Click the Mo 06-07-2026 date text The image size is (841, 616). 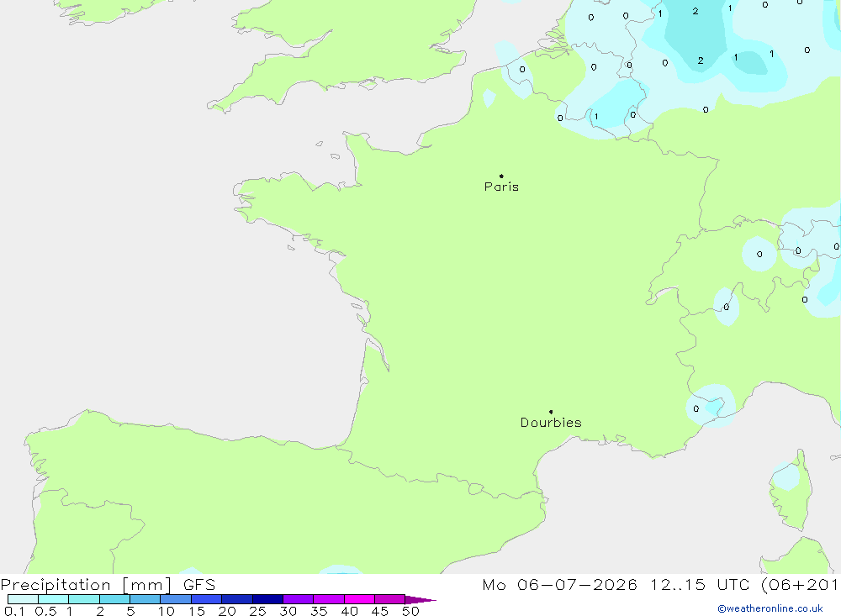point(560,585)
